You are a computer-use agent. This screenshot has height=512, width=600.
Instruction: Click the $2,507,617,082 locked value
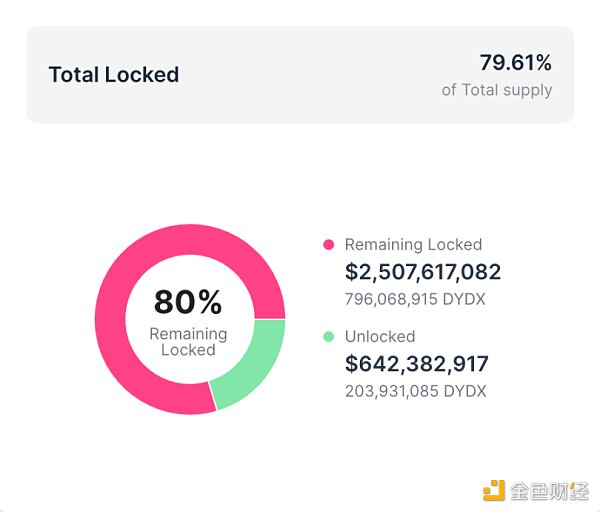(x=423, y=272)
